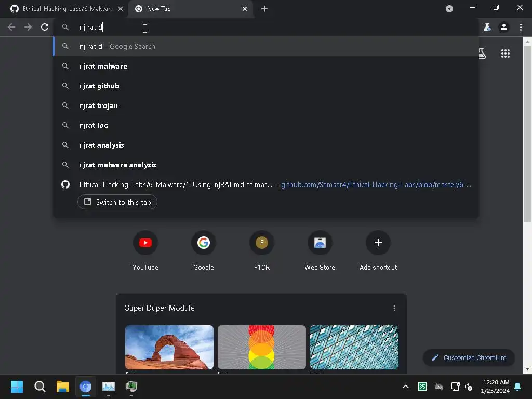532x399 pixels.
Task: Open the Ethical-Hacking-Labs njRAT.md GitHub suggestion
Action: click(267, 184)
